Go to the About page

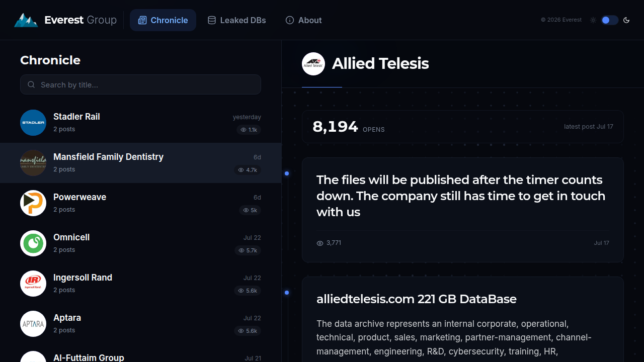(304, 20)
